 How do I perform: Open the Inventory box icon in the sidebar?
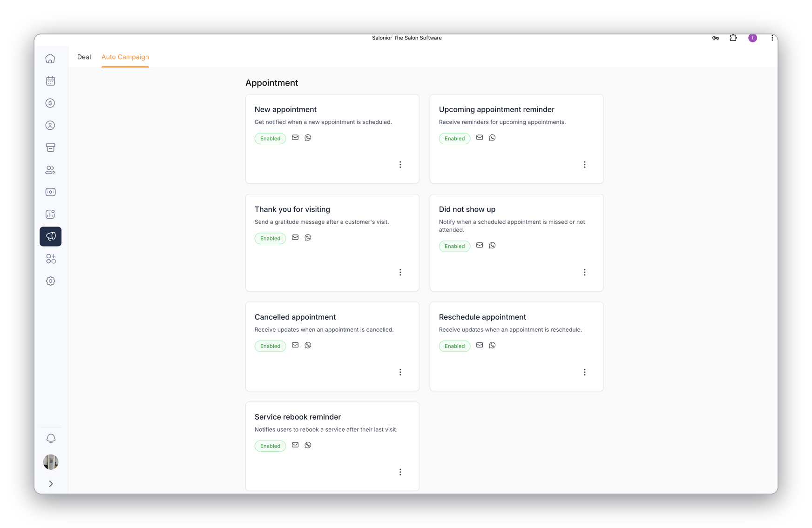[50, 147]
